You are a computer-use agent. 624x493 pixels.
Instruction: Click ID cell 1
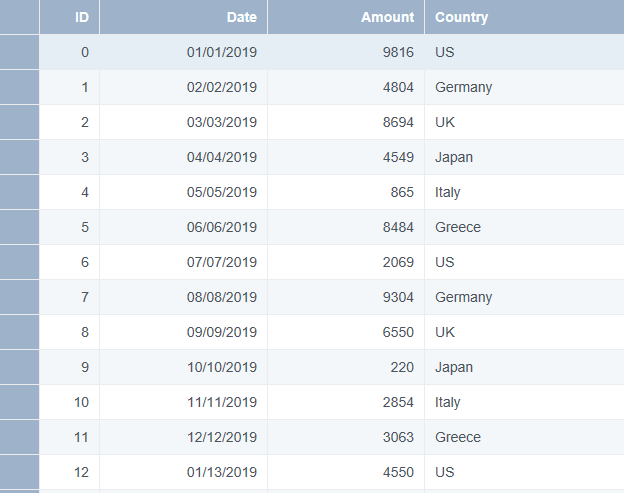(x=70, y=87)
